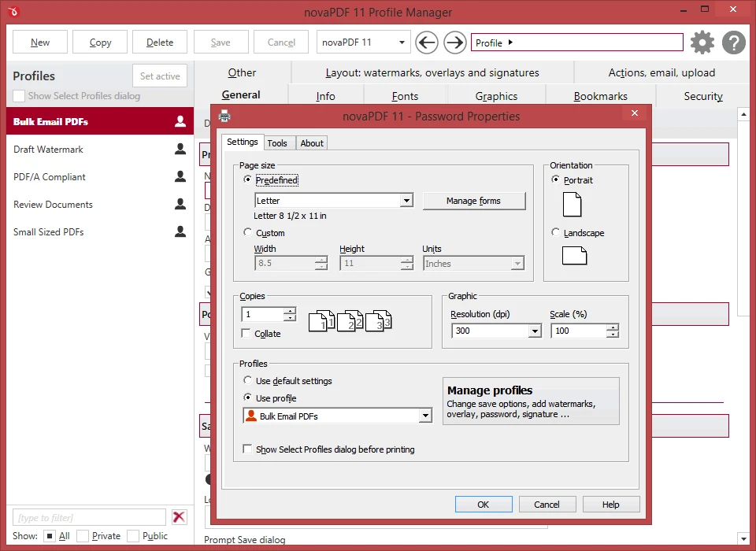Click the Help question mark icon

point(733,43)
